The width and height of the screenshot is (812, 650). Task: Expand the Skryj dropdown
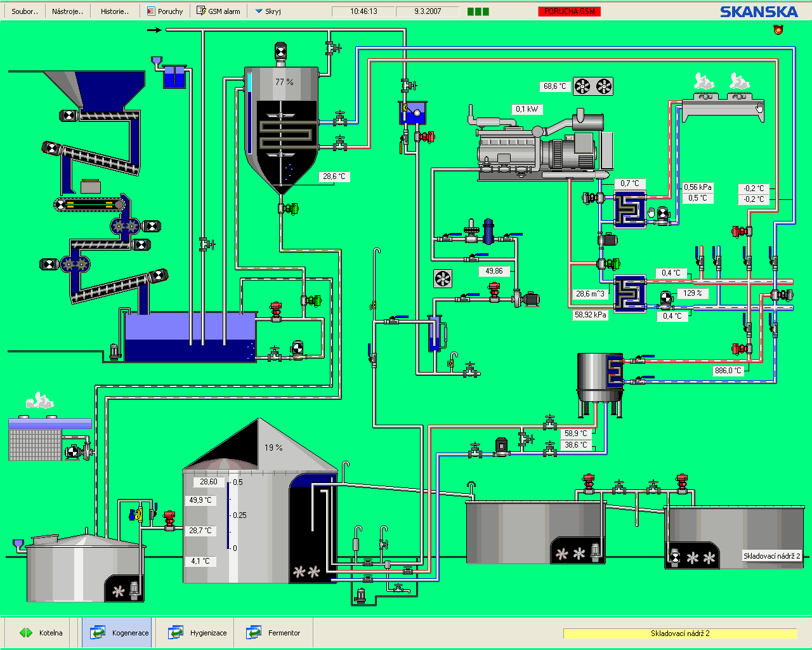pos(268,11)
